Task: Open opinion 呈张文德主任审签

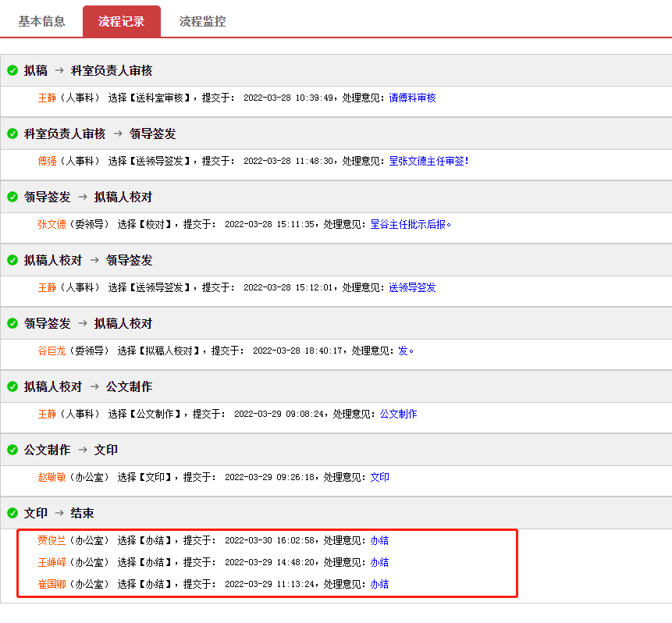Action: tap(427, 161)
